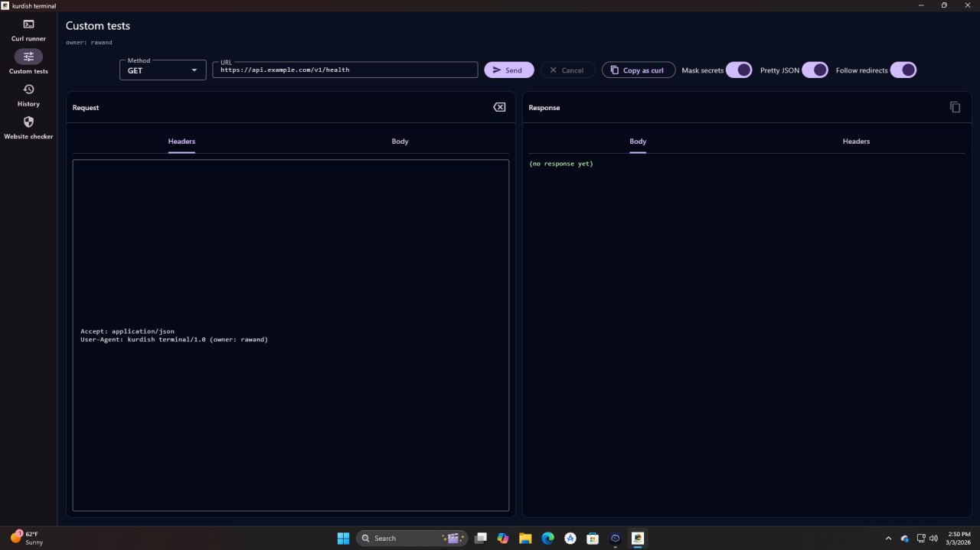
Task: Toggle the Pretty JSON switch
Action: (x=815, y=70)
